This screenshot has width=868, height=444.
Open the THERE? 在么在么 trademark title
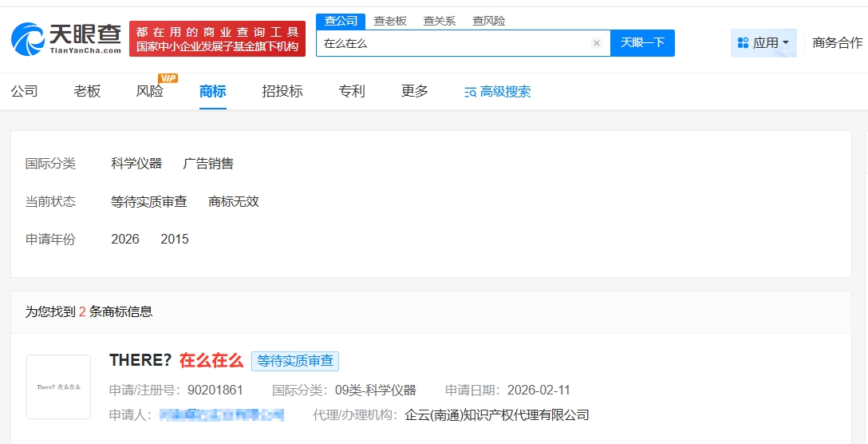tap(176, 360)
